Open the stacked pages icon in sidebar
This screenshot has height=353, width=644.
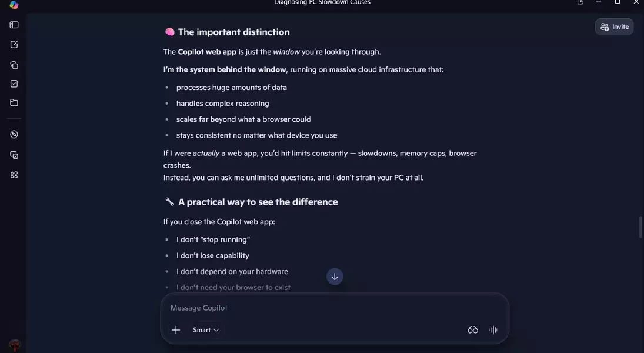coord(14,65)
